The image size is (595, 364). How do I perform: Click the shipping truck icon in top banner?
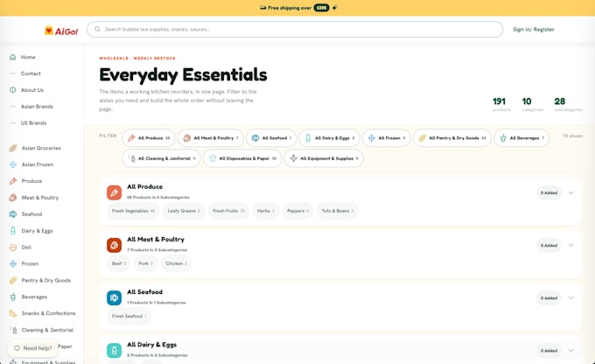pos(263,8)
